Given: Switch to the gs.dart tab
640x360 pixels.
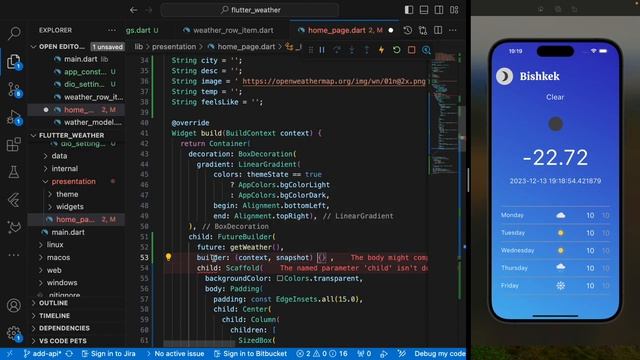Looking at the screenshot, I should tap(142, 30).
